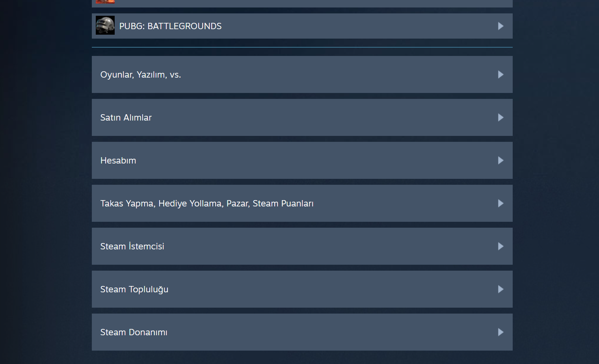Select the "Satın Alımlar" help category

click(302, 117)
